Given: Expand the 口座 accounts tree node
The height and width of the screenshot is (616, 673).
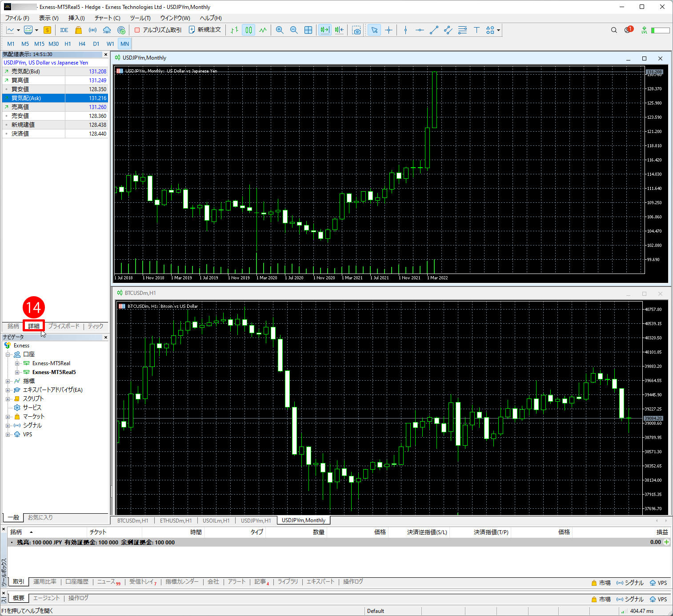Looking at the screenshot, I should 8,354.
